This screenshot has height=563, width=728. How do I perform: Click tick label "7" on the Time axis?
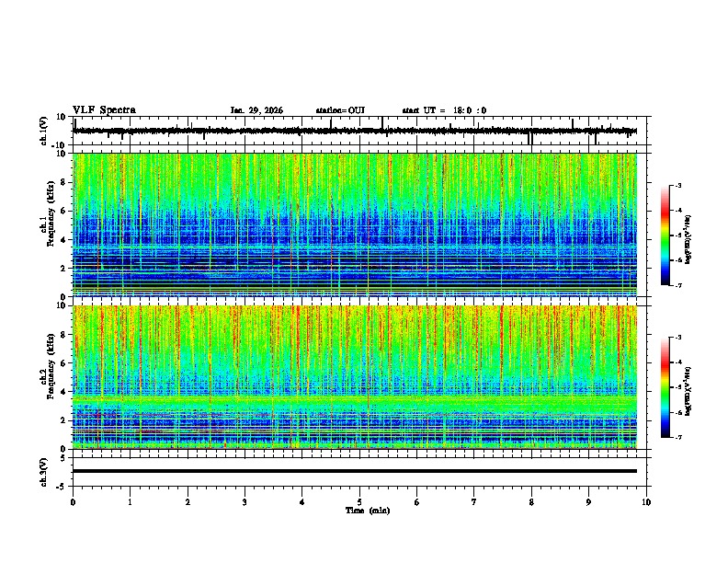(474, 502)
